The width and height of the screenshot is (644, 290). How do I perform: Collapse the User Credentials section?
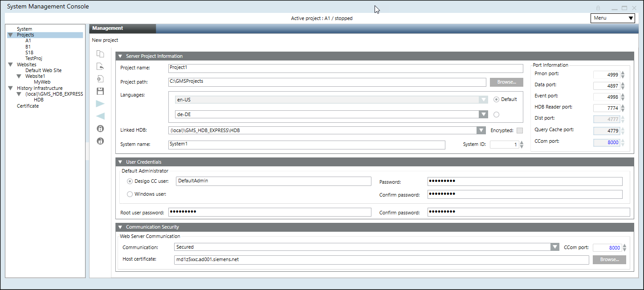tap(120, 162)
